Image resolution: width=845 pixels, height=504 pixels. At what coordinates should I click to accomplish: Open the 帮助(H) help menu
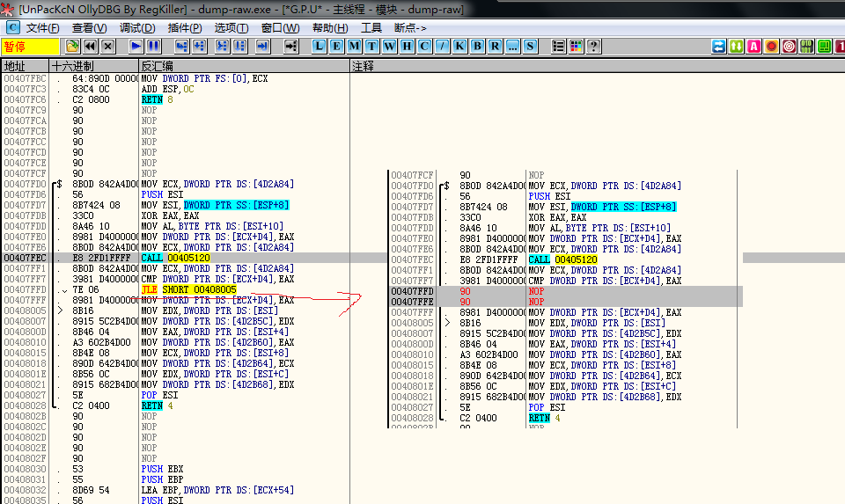330,28
